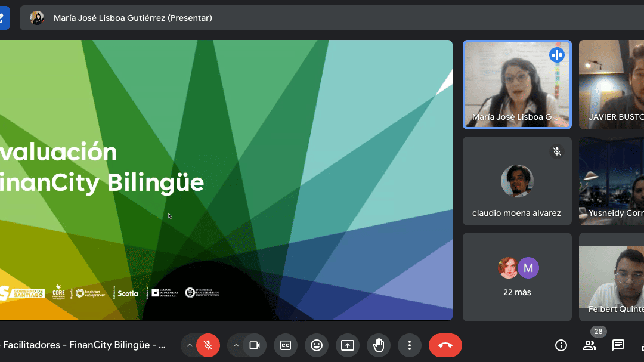
Task: Click the blue icon at top-left corner
Action: 4,18
